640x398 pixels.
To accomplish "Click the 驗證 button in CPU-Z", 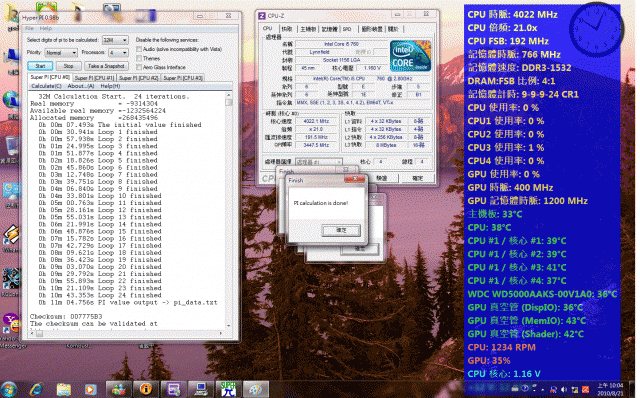I will click(382, 178).
